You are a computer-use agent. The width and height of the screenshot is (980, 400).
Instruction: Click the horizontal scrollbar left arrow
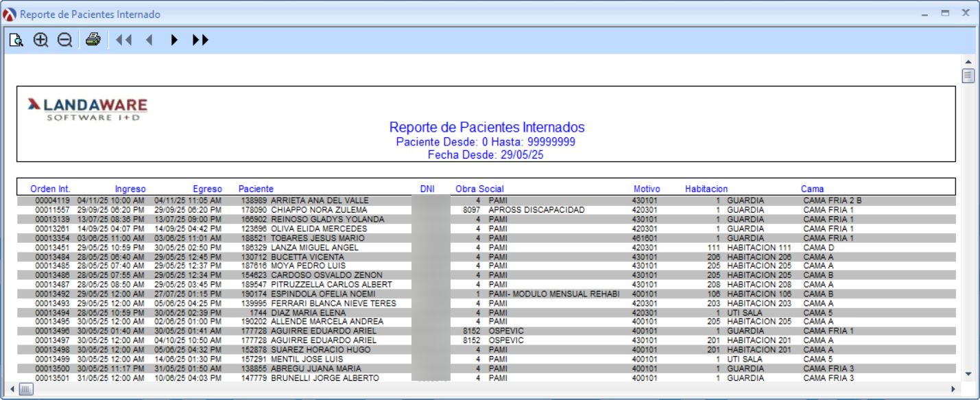pos(12,390)
